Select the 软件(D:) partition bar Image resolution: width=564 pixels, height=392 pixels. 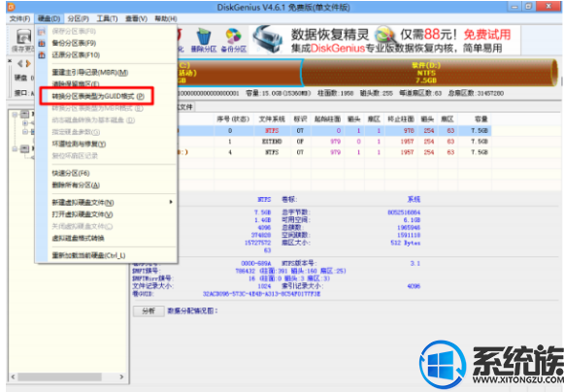429,73
